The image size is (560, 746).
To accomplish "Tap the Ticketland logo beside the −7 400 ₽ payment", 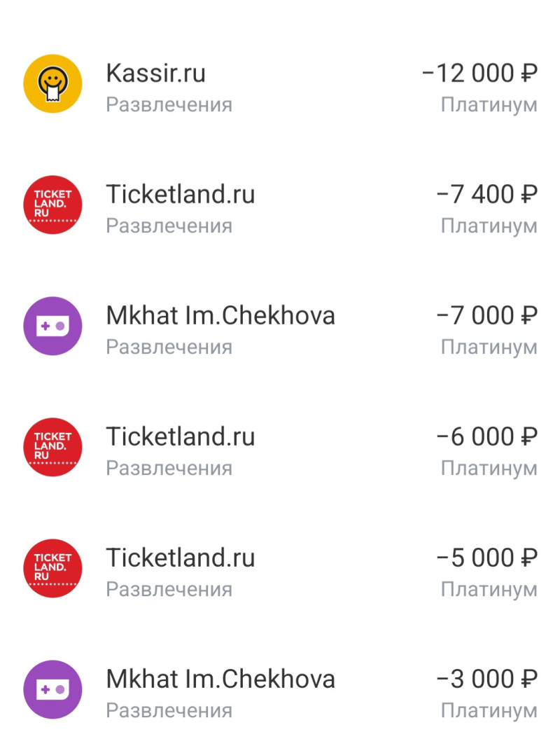I will point(52,205).
